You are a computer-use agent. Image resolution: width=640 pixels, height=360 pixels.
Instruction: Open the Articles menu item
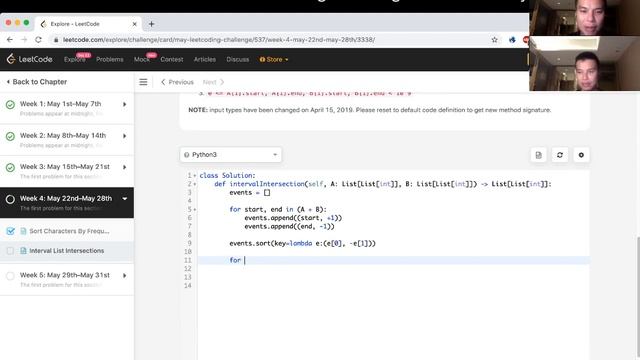click(204, 60)
